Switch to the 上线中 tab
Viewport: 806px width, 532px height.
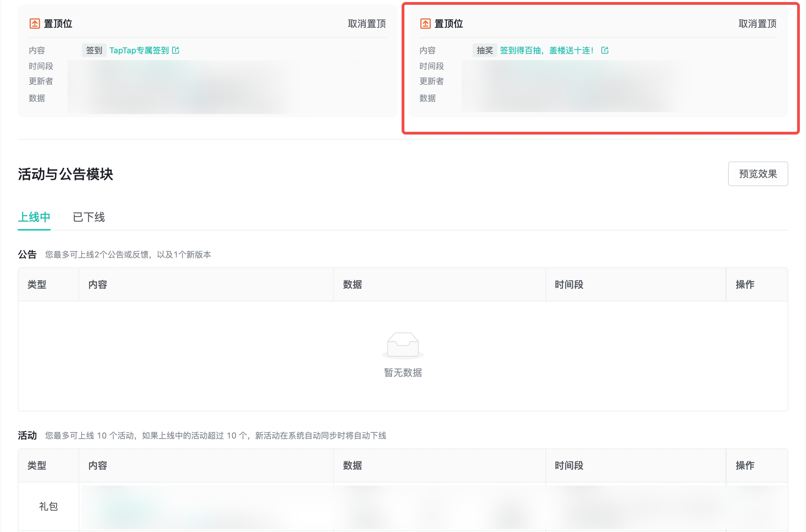click(34, 217)
